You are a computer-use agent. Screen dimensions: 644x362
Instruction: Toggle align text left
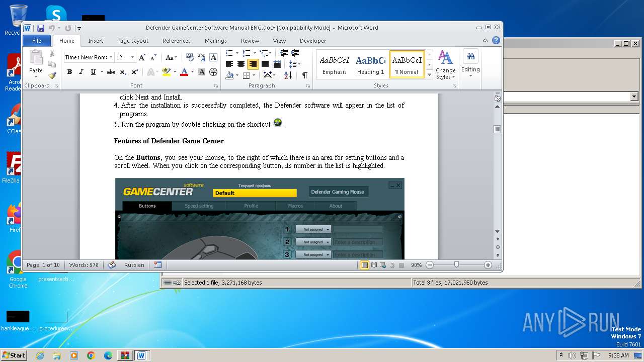click(x=229, y=64)
